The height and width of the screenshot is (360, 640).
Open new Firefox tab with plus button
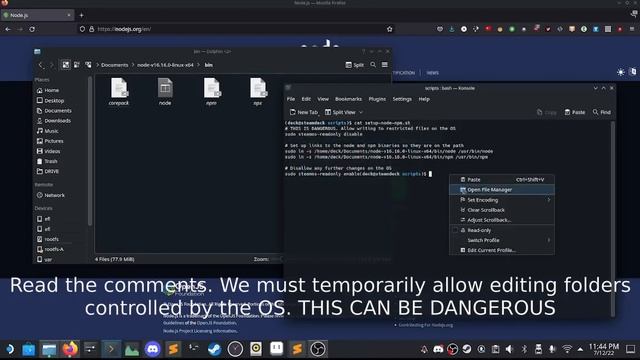pyautogui.click(x=81, y=15)
